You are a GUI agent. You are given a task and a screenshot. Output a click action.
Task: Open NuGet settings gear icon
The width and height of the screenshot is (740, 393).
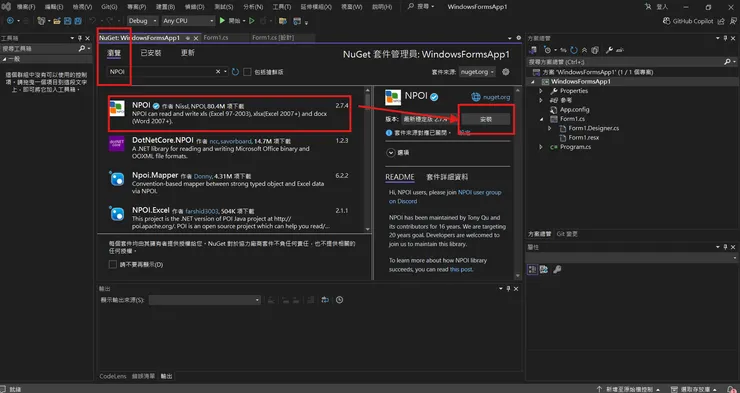(505, 72)
